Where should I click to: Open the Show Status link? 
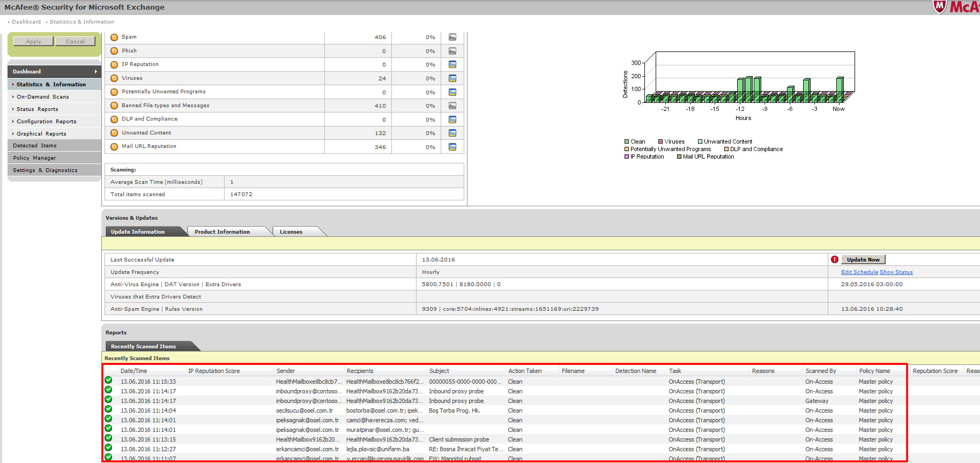coord(896,272)
